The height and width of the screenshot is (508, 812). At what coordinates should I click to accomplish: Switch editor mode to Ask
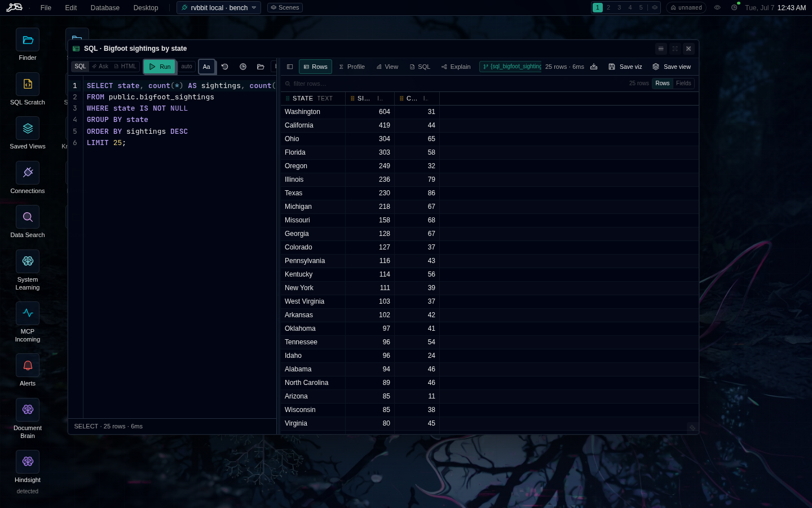pos(100,67)
